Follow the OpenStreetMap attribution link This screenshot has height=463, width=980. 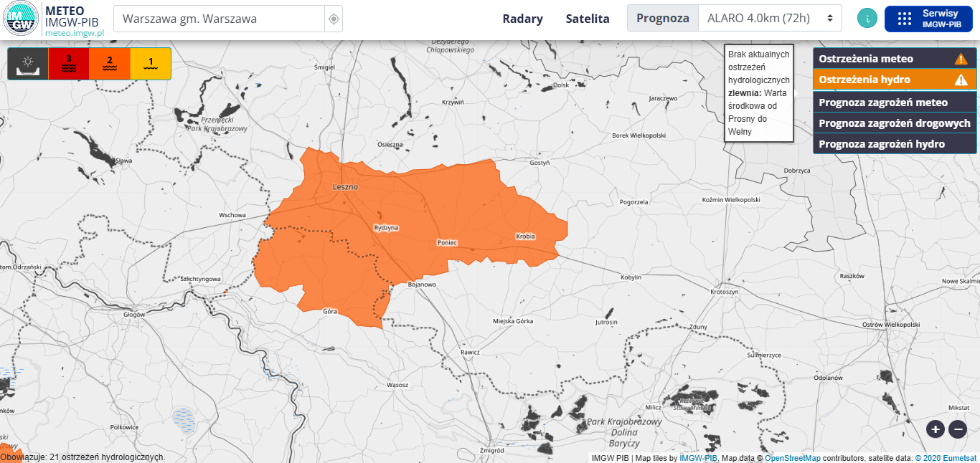click(x=792, y=458)
